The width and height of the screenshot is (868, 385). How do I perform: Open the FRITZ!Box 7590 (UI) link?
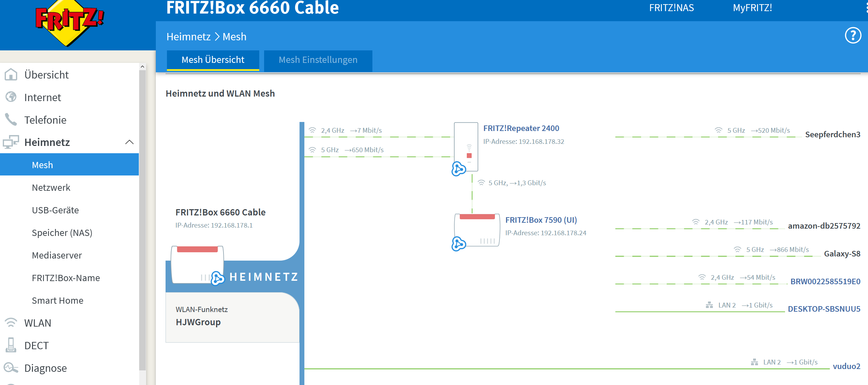pyautogui.click(x=541, y=220)
